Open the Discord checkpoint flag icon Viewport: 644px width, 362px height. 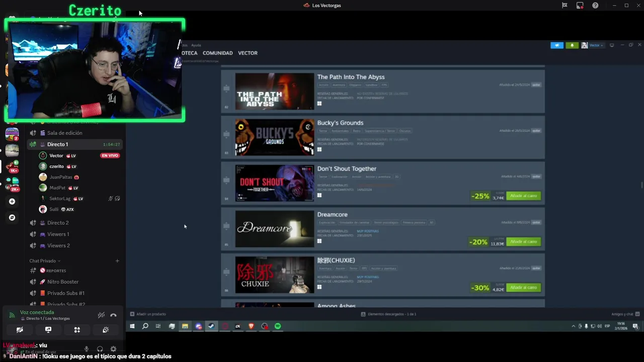coord(565,6)
